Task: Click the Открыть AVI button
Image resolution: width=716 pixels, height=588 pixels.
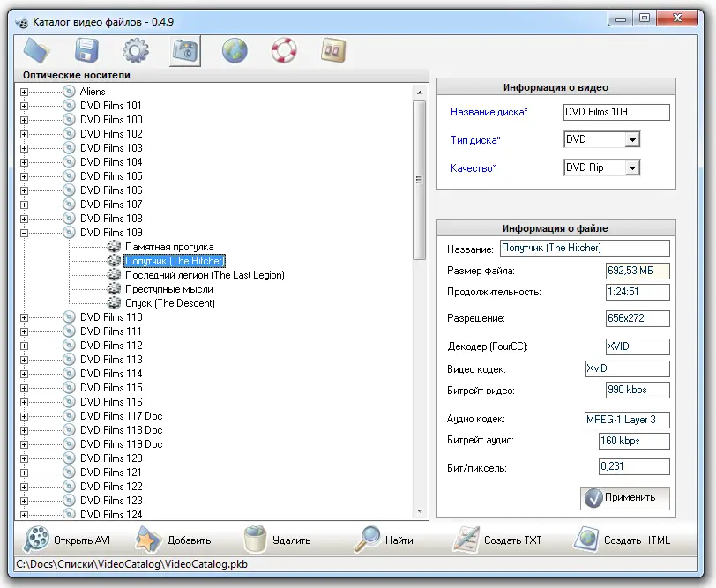Action: 67,540
